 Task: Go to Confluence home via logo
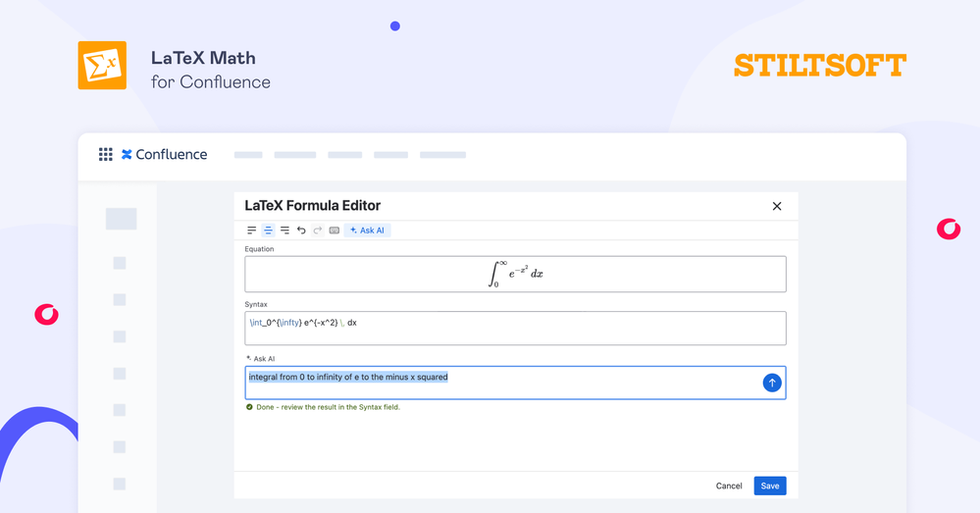point(165,154)
